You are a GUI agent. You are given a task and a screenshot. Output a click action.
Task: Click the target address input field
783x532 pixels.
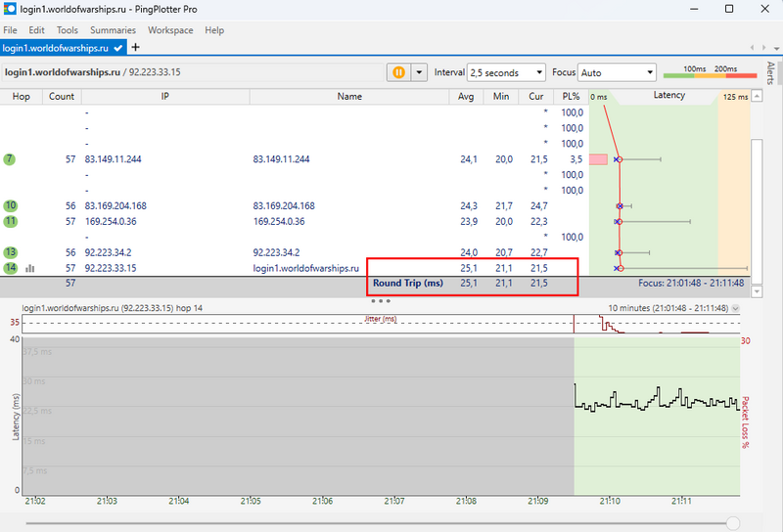193,72
